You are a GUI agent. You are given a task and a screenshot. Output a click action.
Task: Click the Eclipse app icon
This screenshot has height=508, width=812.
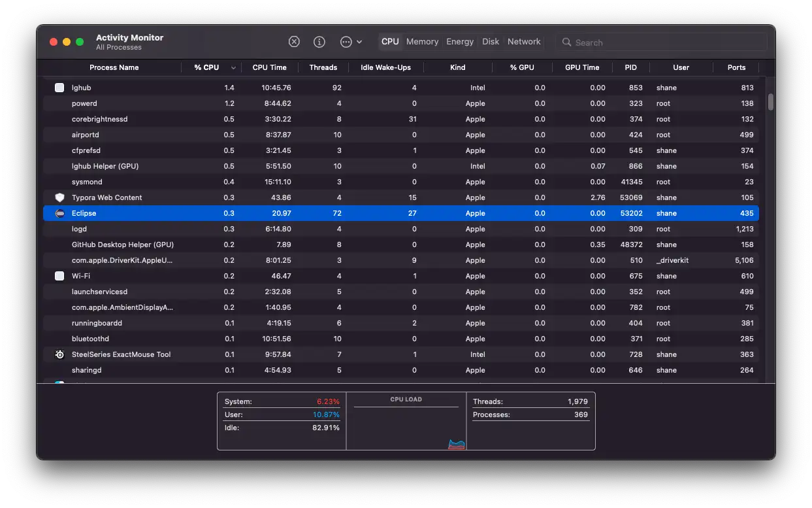point(59,213)
